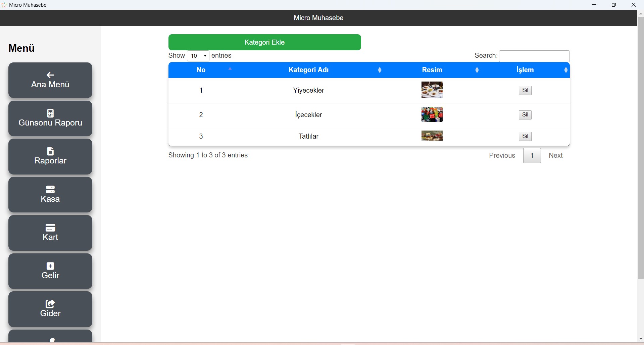Select the Kart credit card icon
The height and width of the screenshot is (345, 644).
pos(50,228)
